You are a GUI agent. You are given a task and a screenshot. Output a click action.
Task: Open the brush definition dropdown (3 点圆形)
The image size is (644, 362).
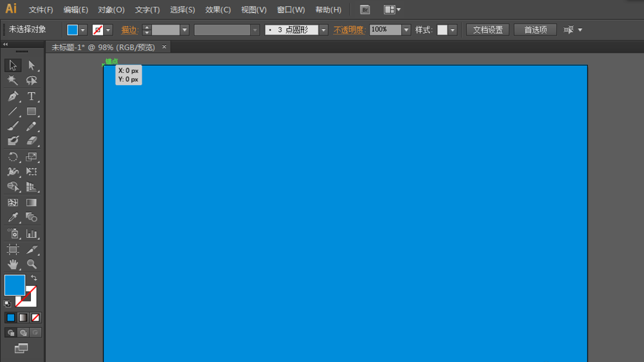point(323,30)
